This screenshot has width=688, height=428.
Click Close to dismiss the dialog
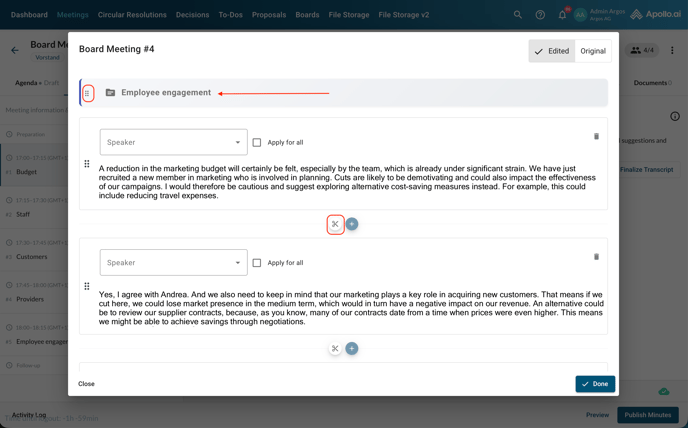tap(86, 384)
